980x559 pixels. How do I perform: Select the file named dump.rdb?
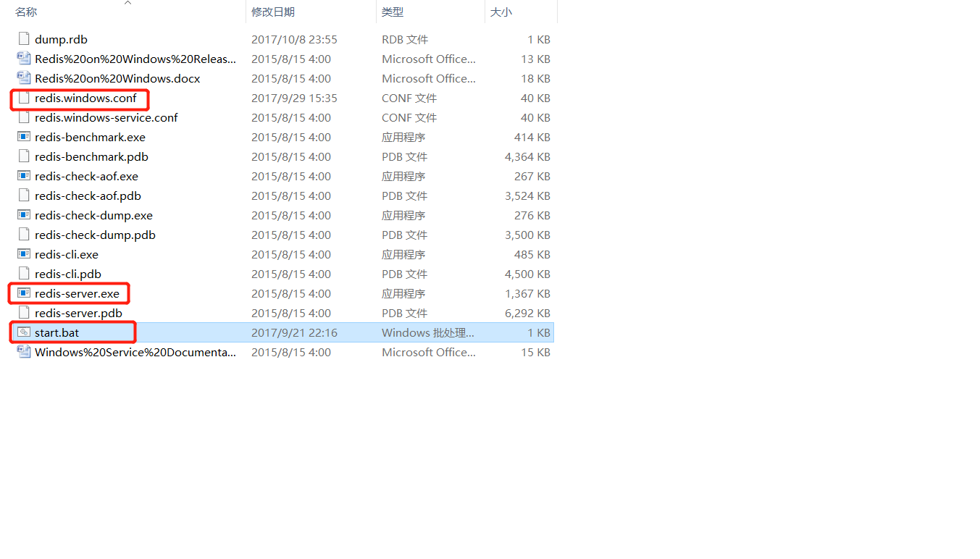tap(61, 39)
